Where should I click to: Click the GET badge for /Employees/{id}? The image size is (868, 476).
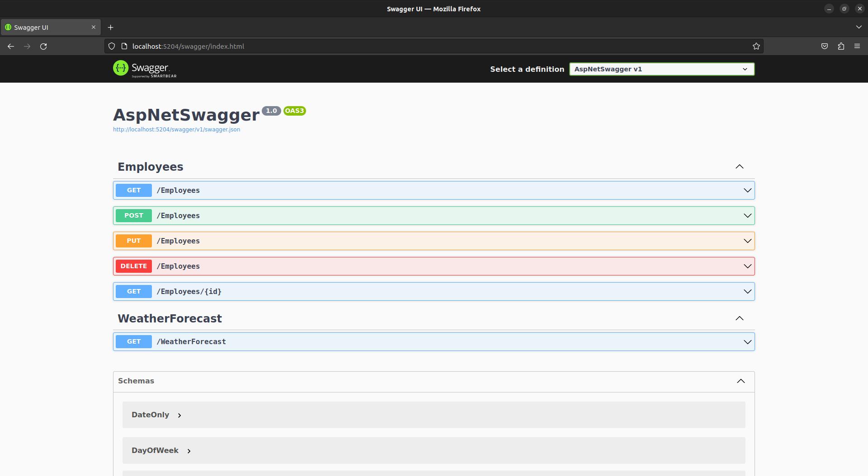(134, 291)
